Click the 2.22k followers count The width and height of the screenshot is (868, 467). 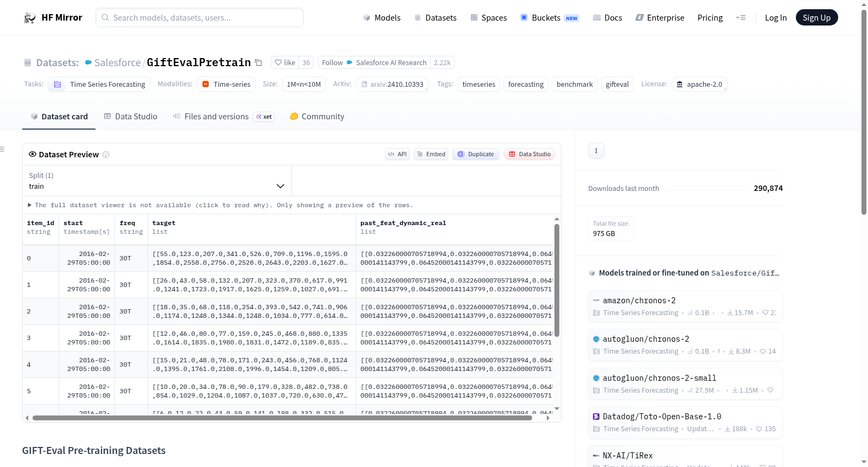coord(442,63)
